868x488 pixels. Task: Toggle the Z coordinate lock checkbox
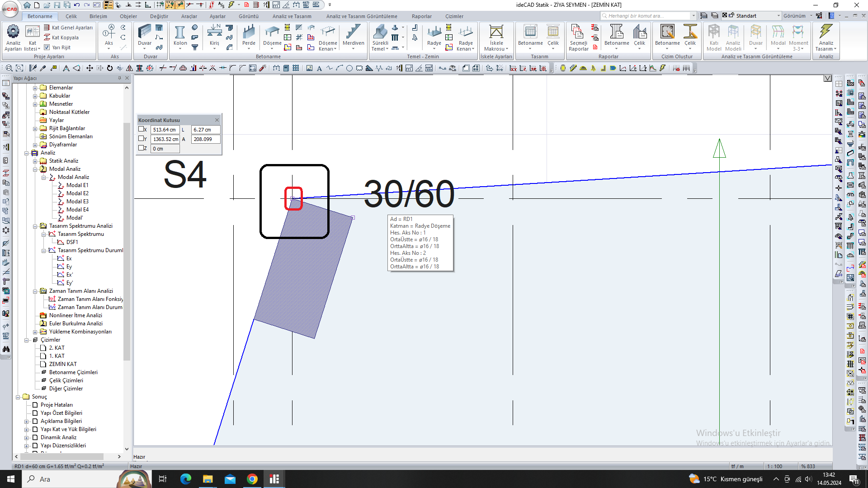click(141, 148)
